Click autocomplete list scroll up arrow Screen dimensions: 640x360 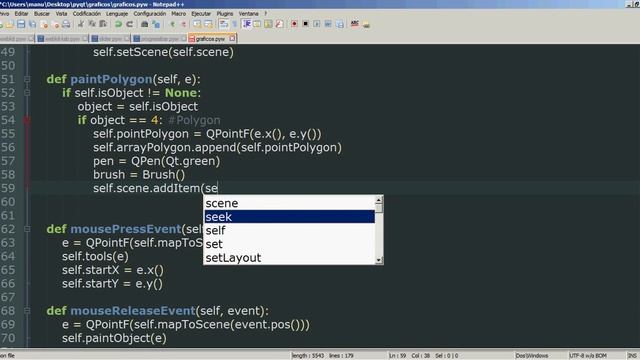(x=379, y=200)
